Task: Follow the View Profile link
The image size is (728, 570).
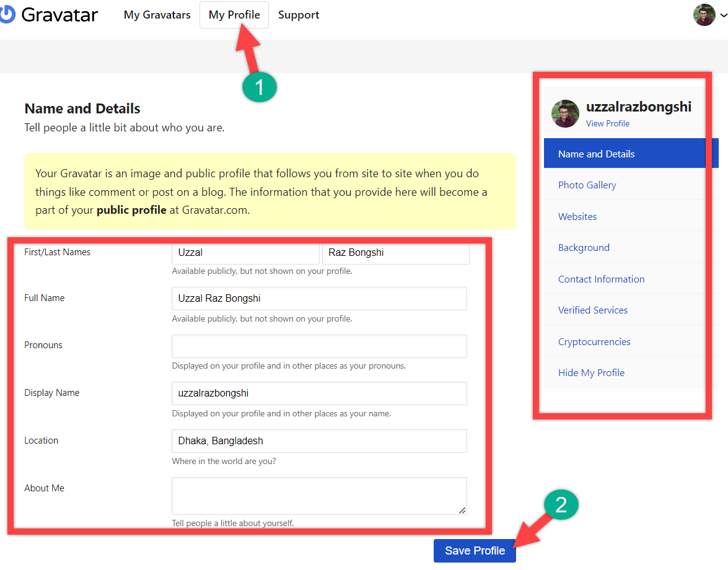Action: click(607, 123)
